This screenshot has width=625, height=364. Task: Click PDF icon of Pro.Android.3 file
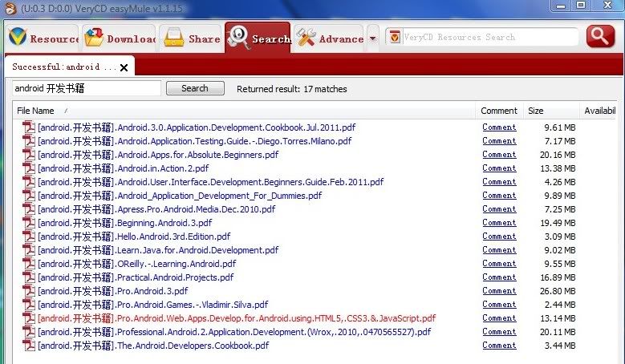pos(29,291)
